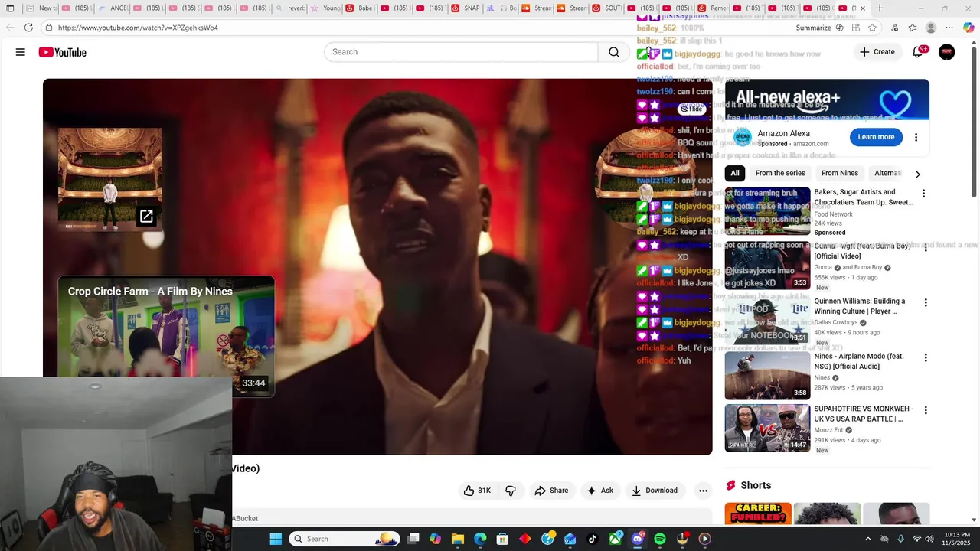The width and height of the screenshot is (980, 551).
Task: Reload the page in browser toolbar
Action: click(x=28, y=28)
